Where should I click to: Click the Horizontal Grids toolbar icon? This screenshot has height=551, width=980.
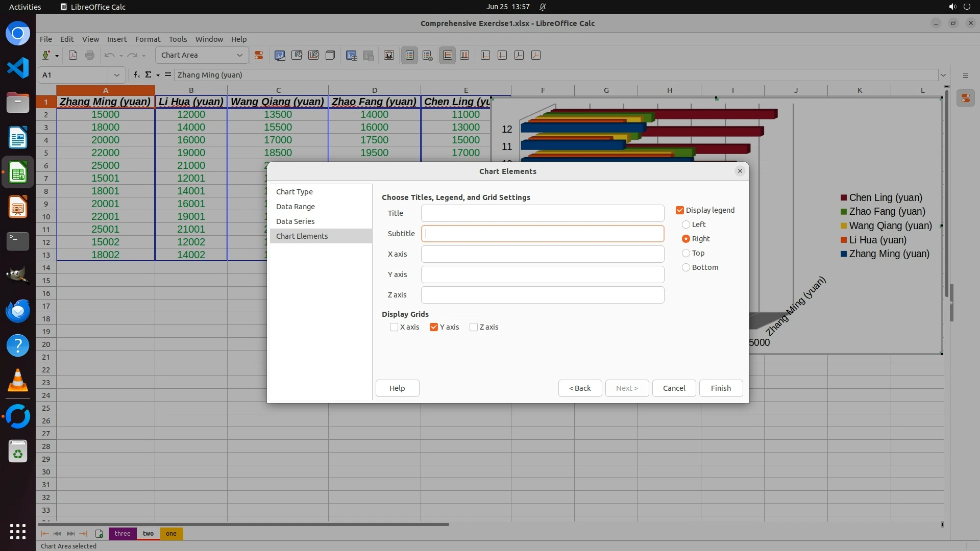tap(448, 55)
